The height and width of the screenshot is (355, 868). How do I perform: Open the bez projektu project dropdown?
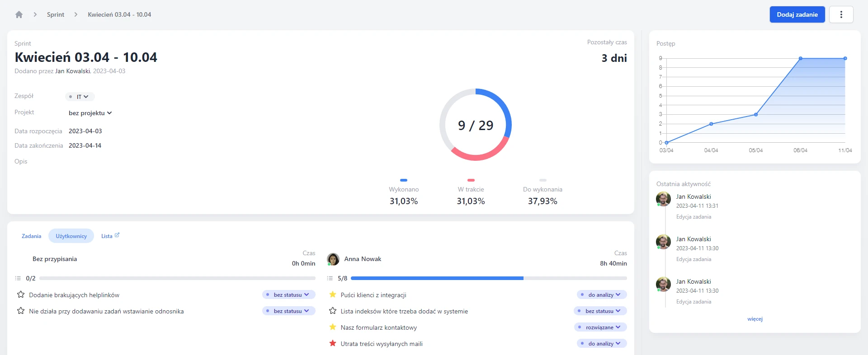point(90,113)
